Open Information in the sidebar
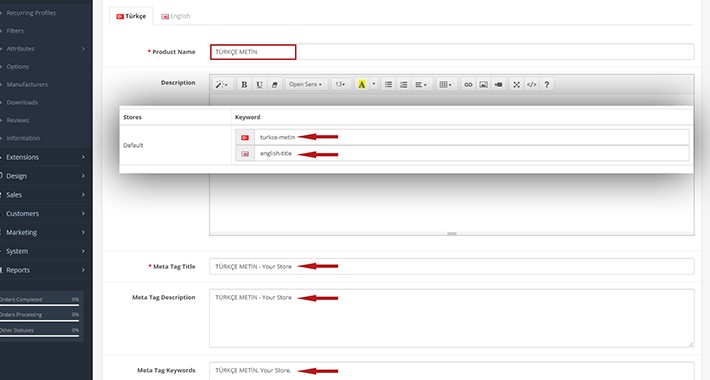The width and height of the screenshot is (710, 380). (23, 138)
